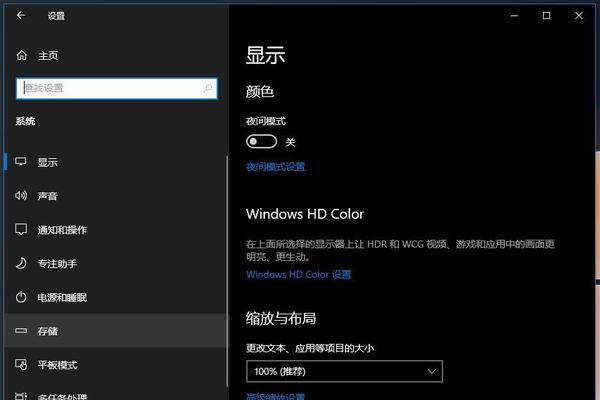Image resolution: width=600 pixels, height=400 pixels.
Task: Close the 设置 window
Action: pyautogui.click(x=579, y=16)
